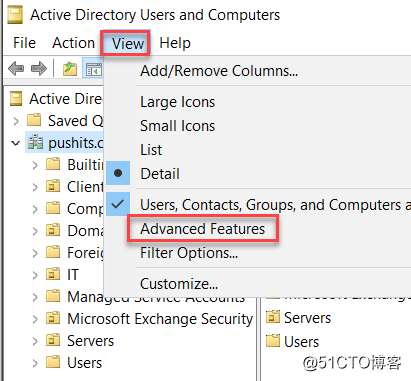This screenshot has width=411, height=381.
Task: Click the Computers container folder icon
Action: point(53,208)
